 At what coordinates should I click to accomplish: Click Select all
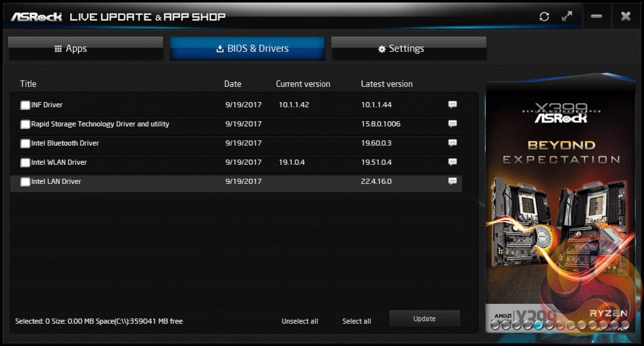[x=356, y=321]
